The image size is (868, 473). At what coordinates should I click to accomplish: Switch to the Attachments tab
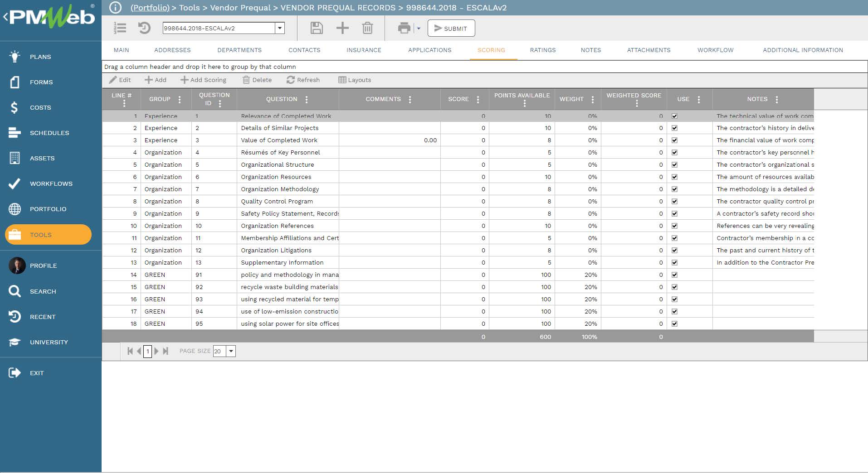[649, 50]
